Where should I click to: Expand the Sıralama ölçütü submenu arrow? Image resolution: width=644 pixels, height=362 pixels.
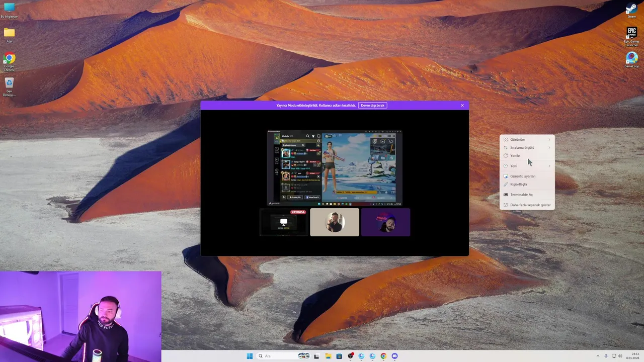(549, 147)
